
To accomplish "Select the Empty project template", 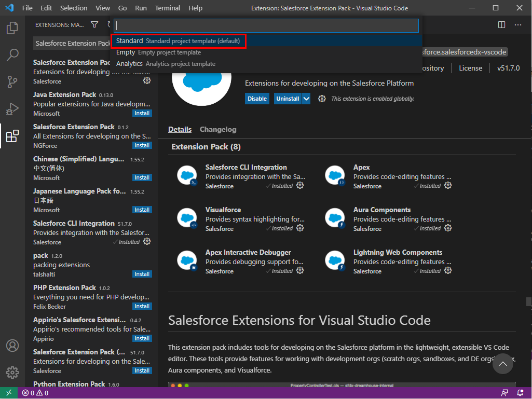I will [266, 52].
